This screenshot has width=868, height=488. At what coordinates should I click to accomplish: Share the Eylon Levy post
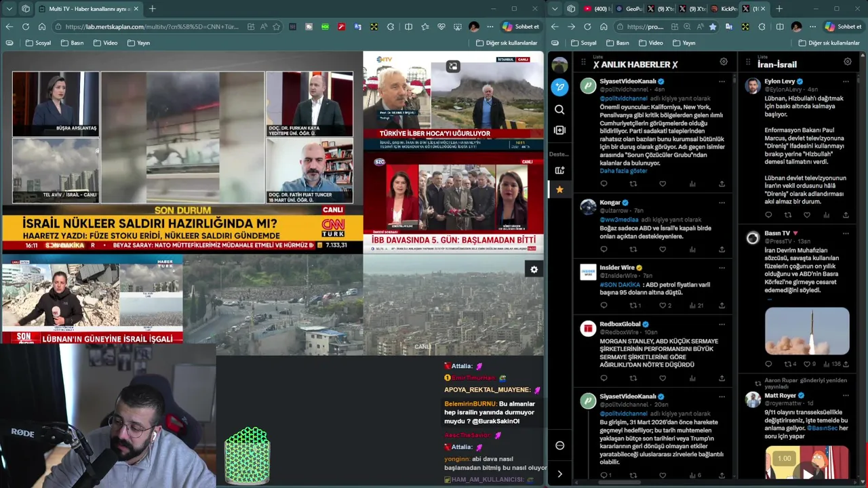[x=846, y=215]
